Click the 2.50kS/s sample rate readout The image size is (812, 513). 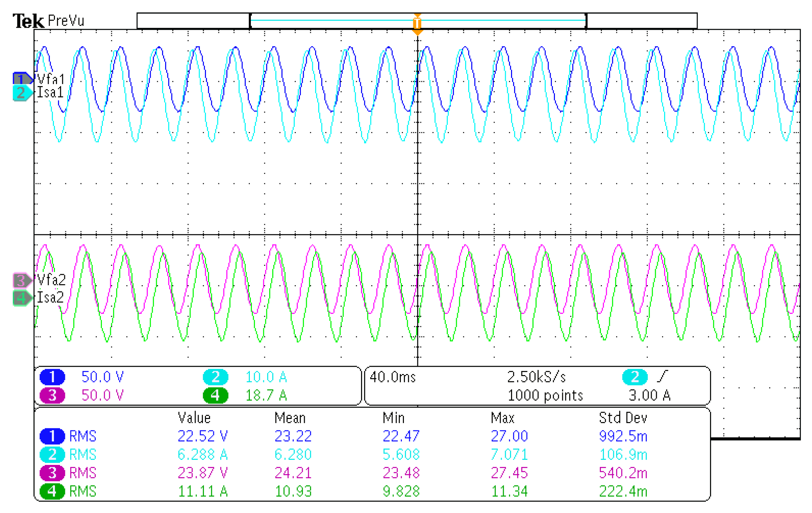536,377
